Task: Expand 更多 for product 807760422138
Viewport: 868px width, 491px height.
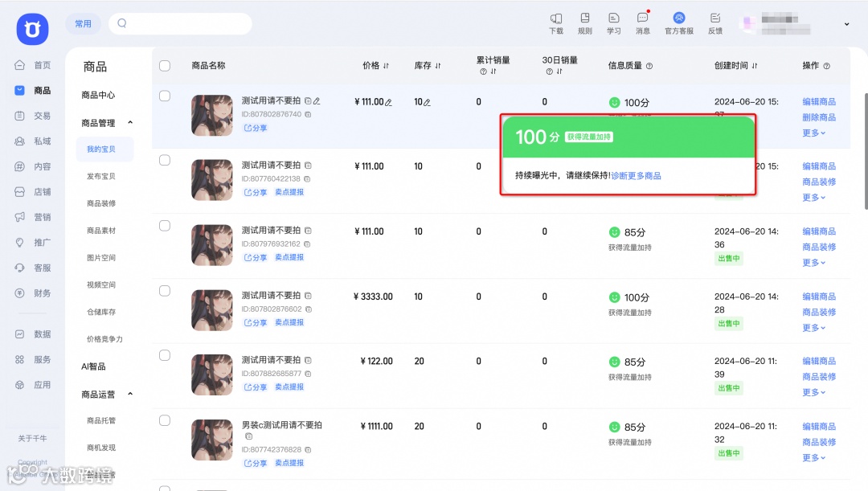Action: [x=813, y=198]
